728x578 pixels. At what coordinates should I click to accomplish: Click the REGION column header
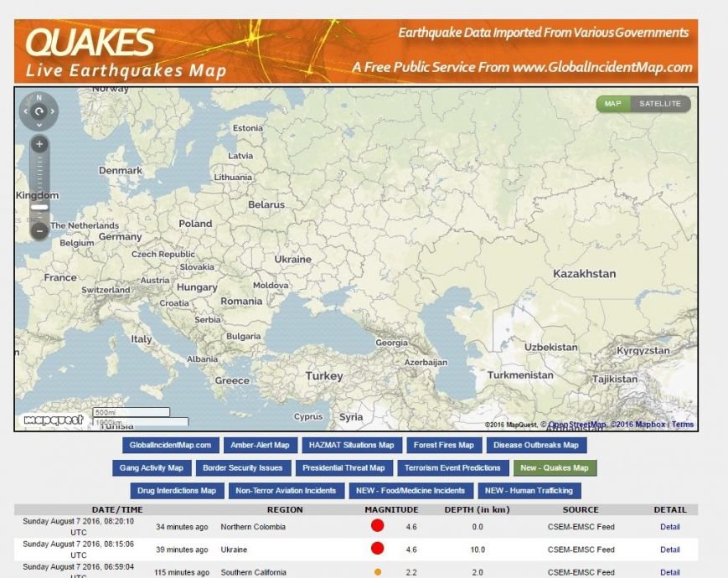tap(285, 510)
